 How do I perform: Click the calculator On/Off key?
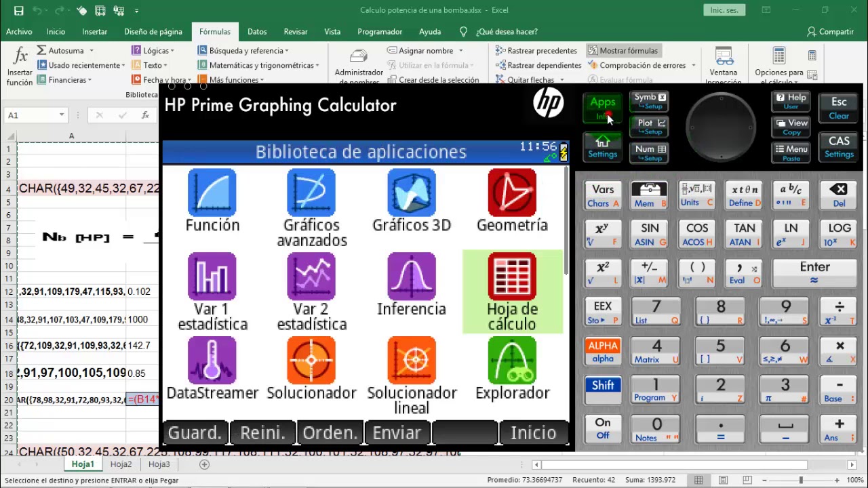[602, 430]
